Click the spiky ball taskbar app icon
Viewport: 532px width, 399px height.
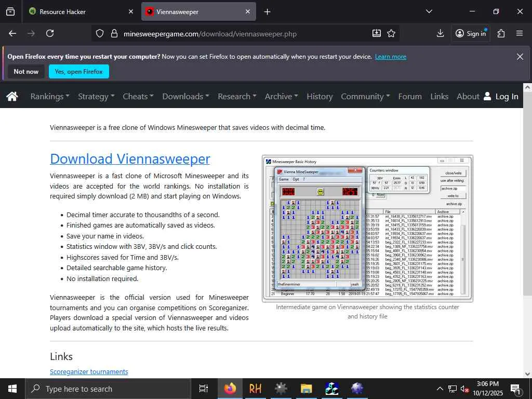357,389
